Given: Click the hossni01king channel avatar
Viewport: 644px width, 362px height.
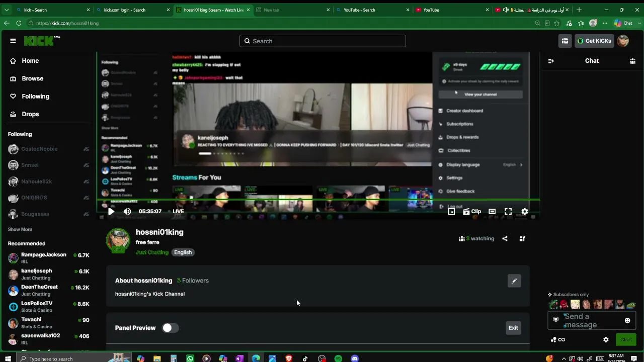Looking at the screenshot, I should [x=118, y=240].
